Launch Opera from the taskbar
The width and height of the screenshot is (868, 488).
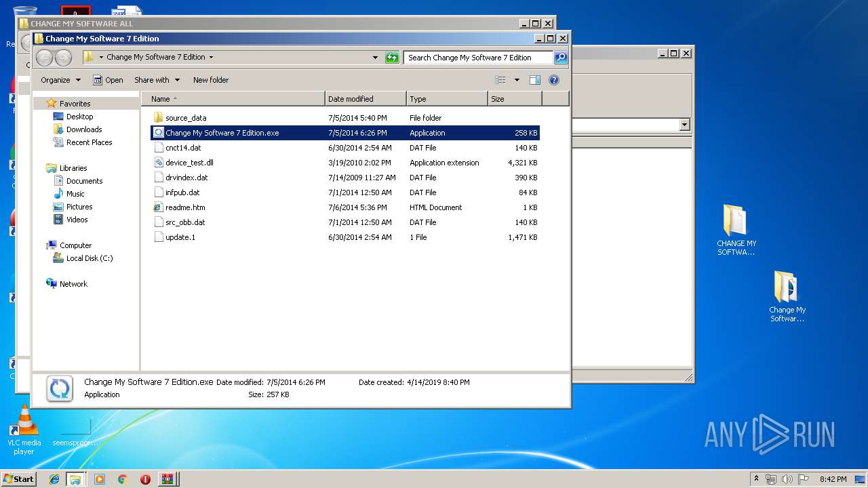(145, 479)
